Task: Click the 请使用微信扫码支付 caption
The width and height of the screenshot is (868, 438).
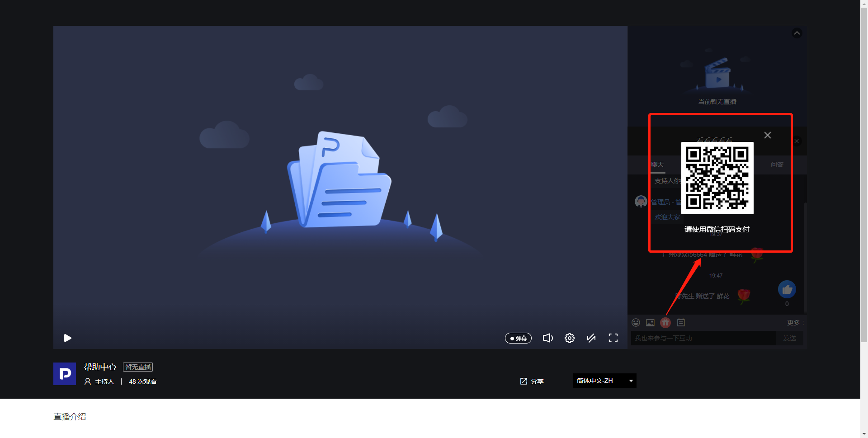Action: [717, 229]
